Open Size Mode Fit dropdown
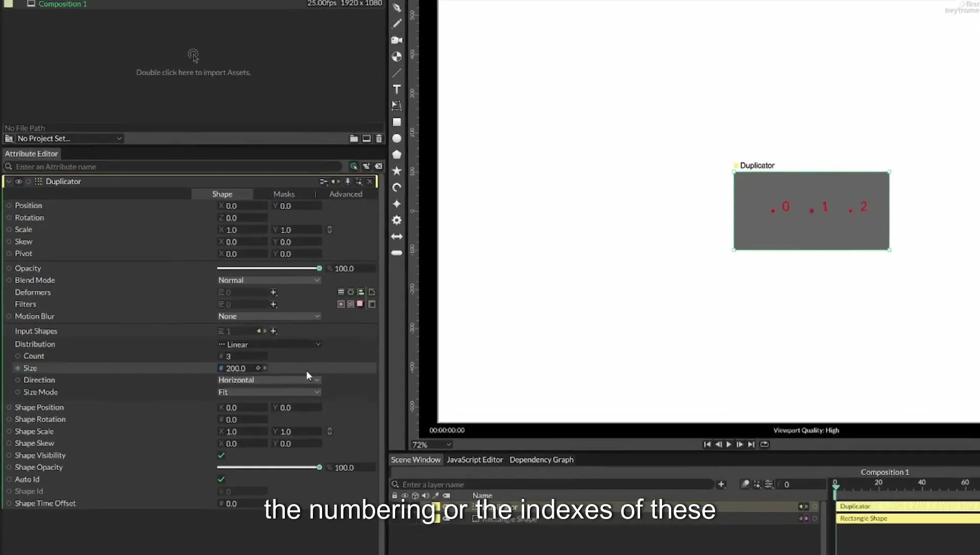The image size is (980, 555). 269,392
